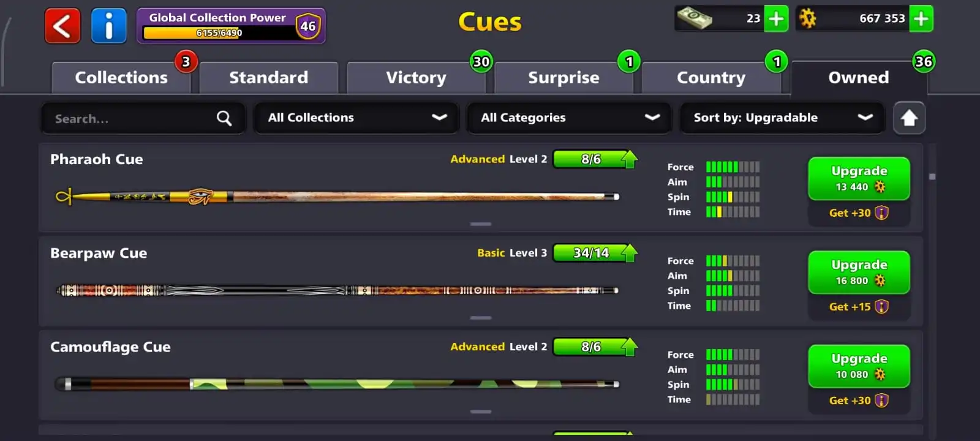Click the level 46 shield badge
This screenshot has width=980, height=441.
[308, 26]
